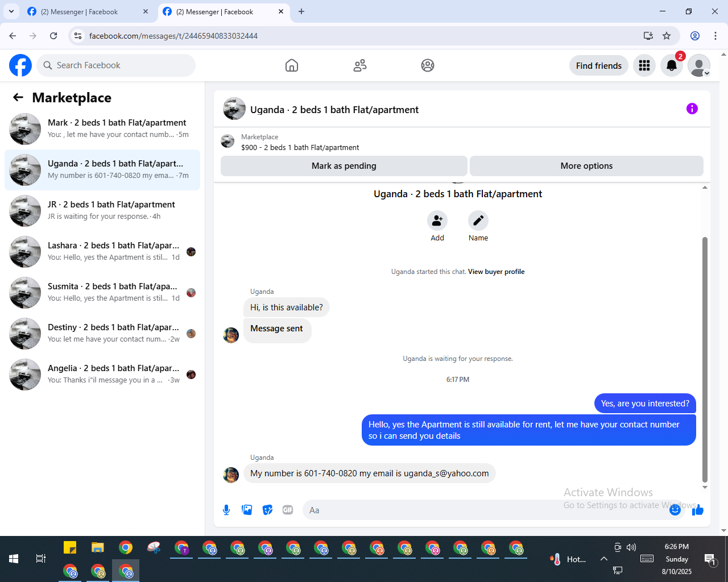Open the Friends icon in navigation bar
The width and height of the screenshot is (728, 582).
360,65
